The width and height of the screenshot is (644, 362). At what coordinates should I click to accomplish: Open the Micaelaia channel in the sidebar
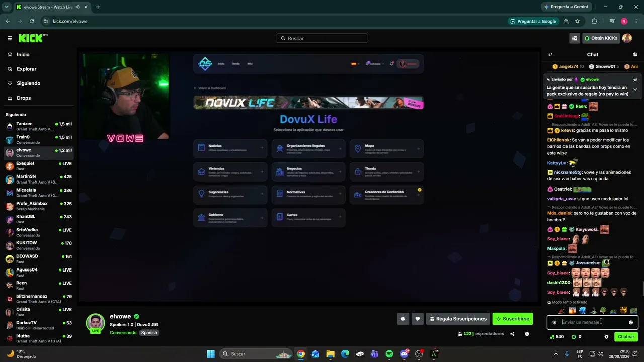(x=39, y=193)
